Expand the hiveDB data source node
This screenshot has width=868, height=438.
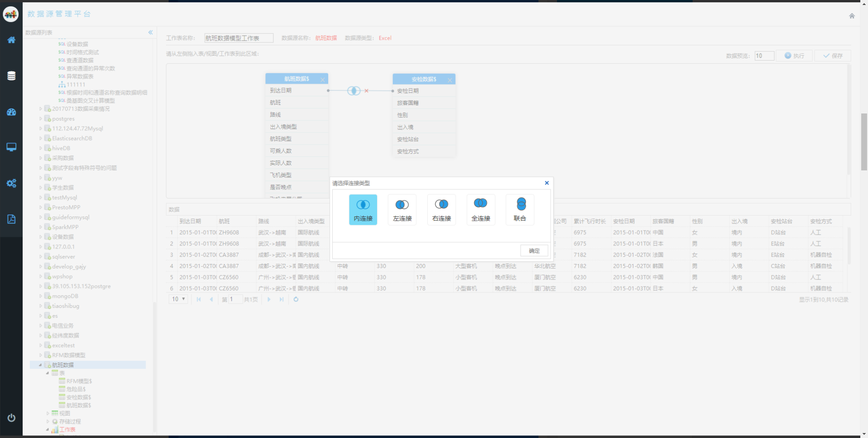(41, 148)
